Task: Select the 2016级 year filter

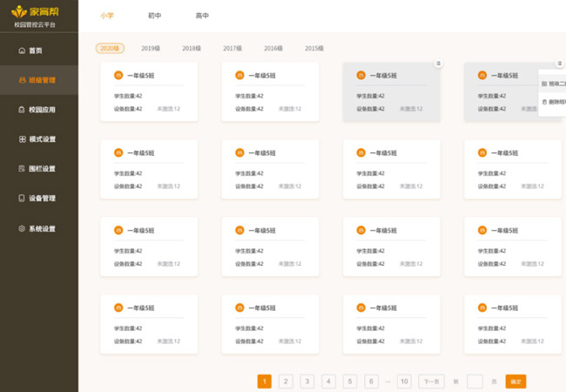Action: tap(273, 49)
